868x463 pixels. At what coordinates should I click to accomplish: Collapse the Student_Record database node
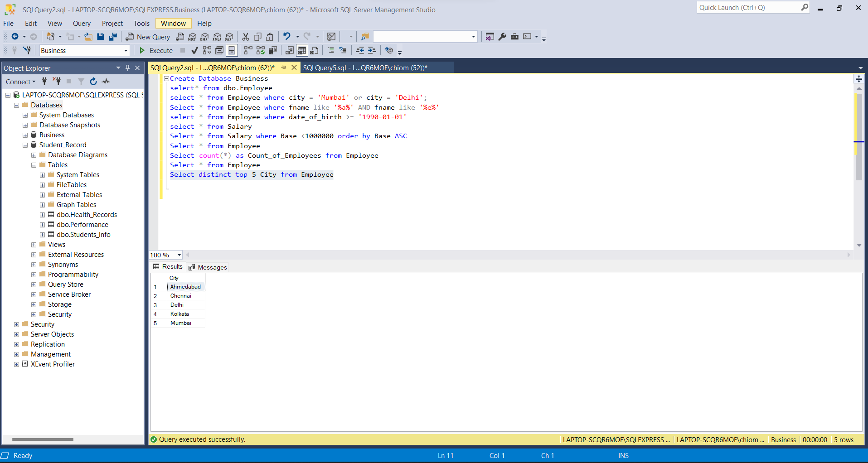pyautogui.click(x=25, y=145)
